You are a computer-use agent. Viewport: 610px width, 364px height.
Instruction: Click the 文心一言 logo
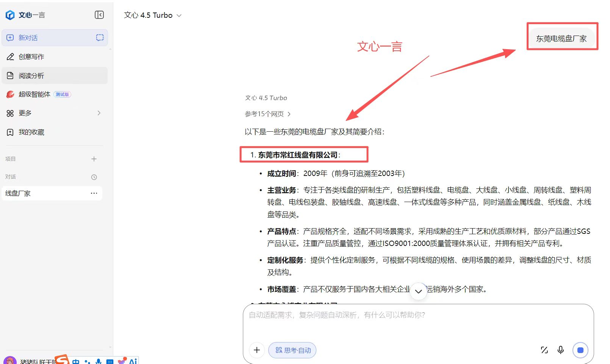click(x=25, y=15)
